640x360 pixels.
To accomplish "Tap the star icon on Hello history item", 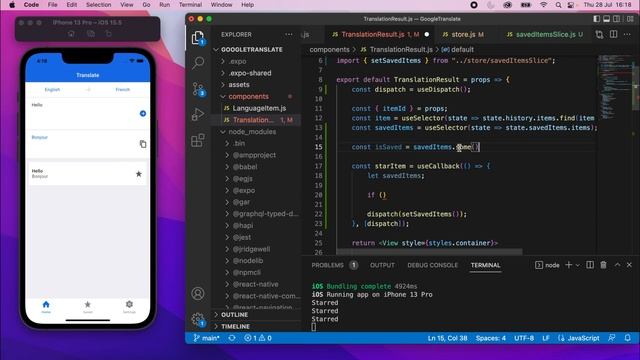I will tap(139, 174).
